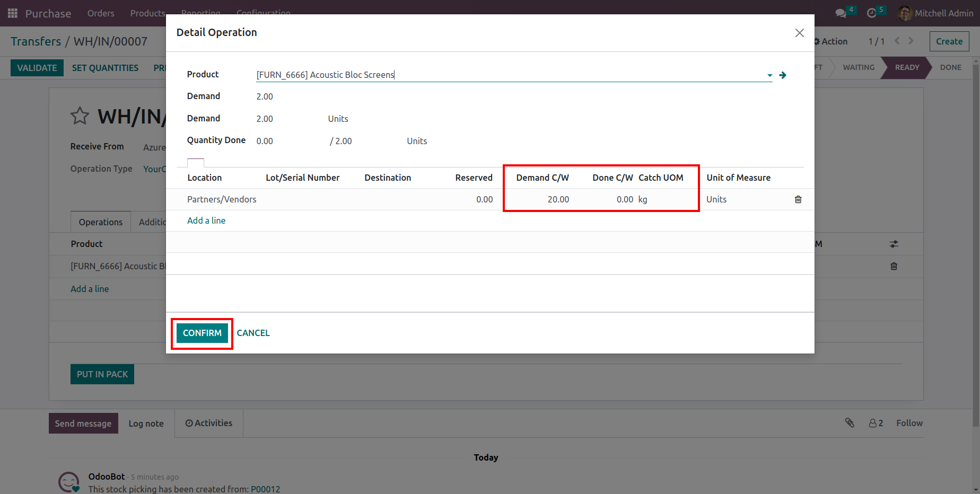Switch to the Operations tab
Screen dimensions: 980x494
coord(101,222)
